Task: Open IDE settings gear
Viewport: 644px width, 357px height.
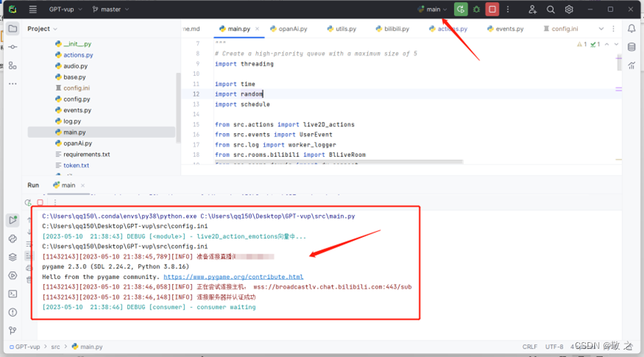Action: click(x=569, y=9)
